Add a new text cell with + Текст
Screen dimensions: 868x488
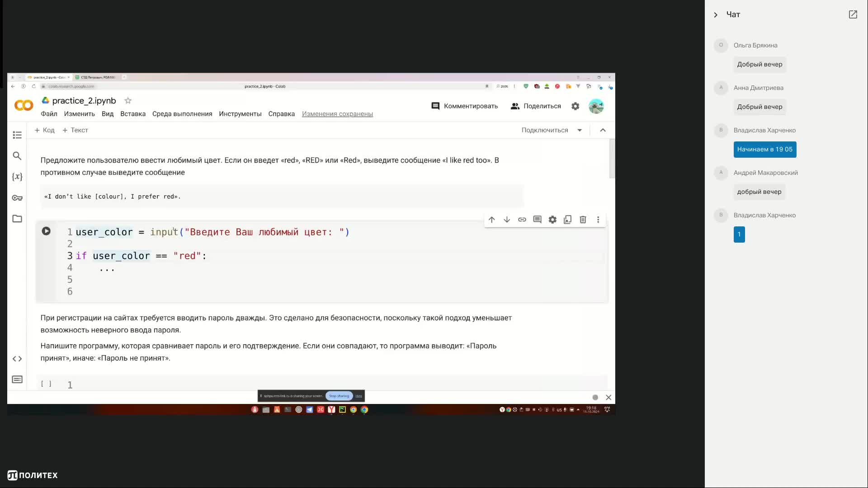coord(75,130)
